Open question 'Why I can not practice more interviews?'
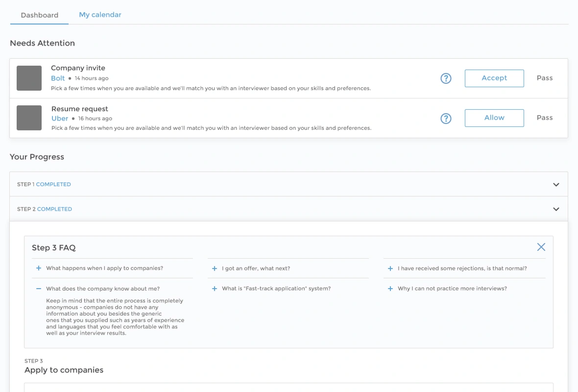The width and height of the screenshot is (578, 392). 452,289
